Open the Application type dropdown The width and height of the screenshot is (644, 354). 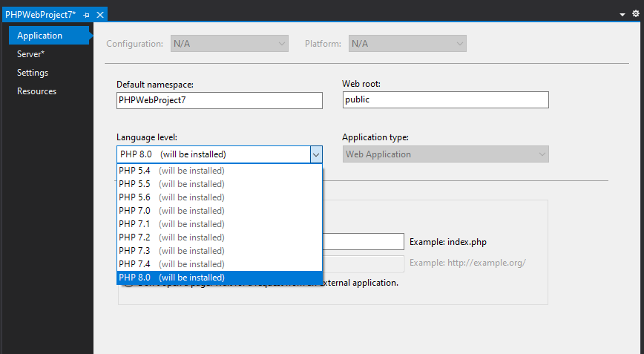pyautogui.click(x=446, y=154)
